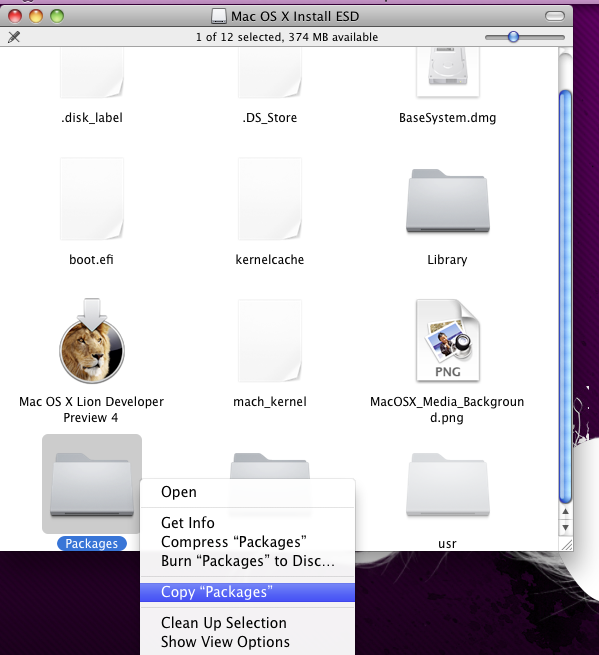Toggle the toolbar pill button in title bar

(x=555, y=16)
